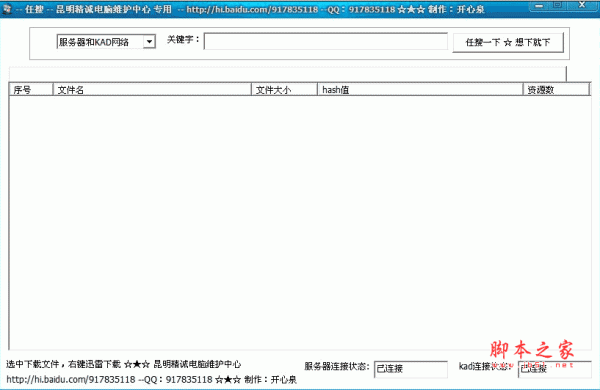600x390 pixels.
Task: Sort by the 文件名 column header
Action: pos(152,90)
